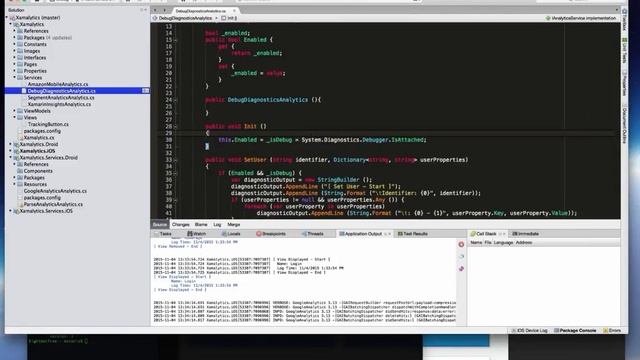Open the Properties side panel
The width and height of the screenshot is (640, 360).
point(624,83)
